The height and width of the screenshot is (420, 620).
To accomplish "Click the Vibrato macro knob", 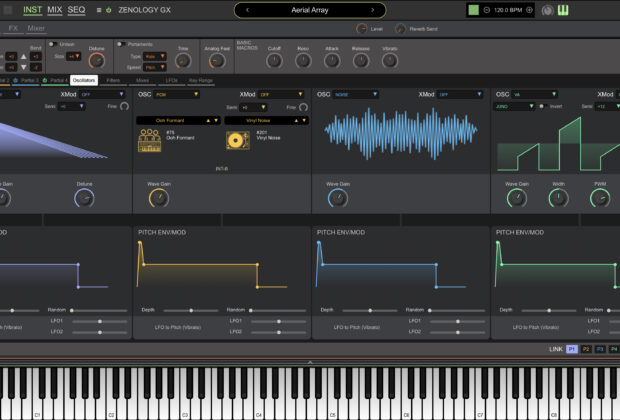I will (389, 60).
